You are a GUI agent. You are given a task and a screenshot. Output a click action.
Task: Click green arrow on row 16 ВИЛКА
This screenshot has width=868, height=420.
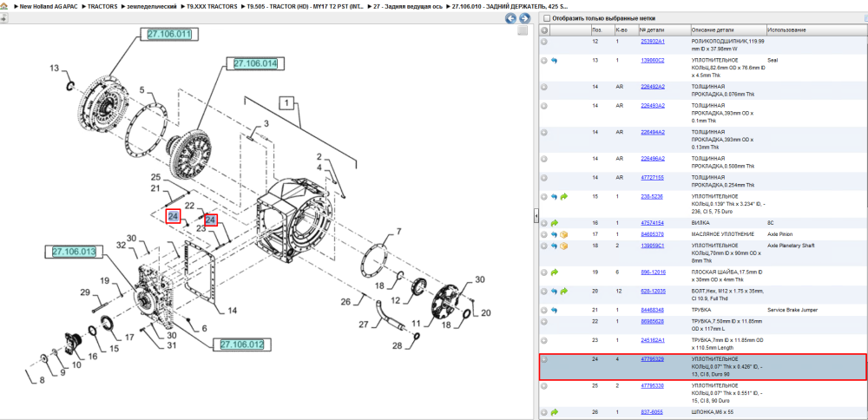click(x=555, y=222)
